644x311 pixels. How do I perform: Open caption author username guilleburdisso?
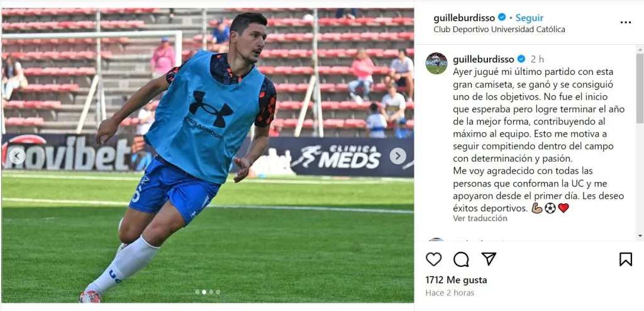coord(484,59)
